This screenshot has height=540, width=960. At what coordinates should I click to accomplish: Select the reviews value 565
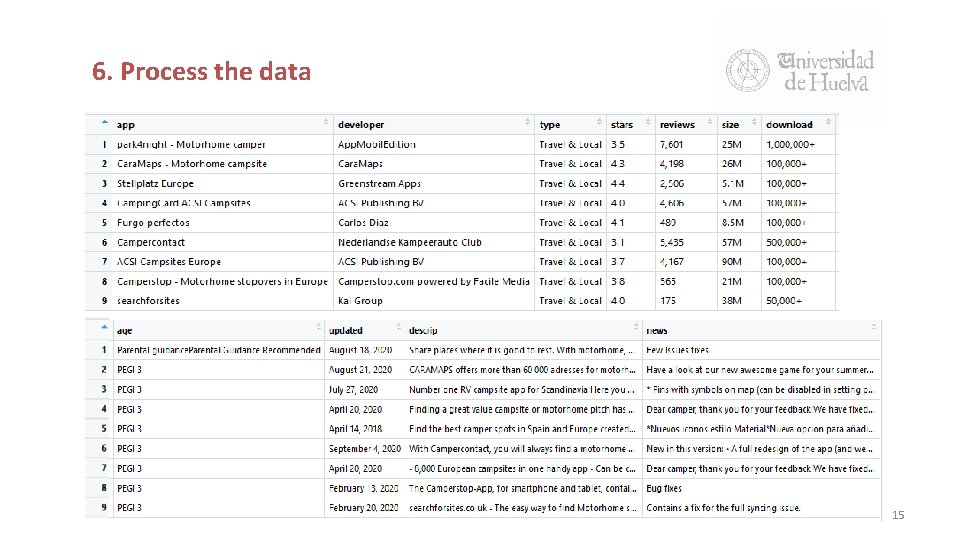click(668, 282)
